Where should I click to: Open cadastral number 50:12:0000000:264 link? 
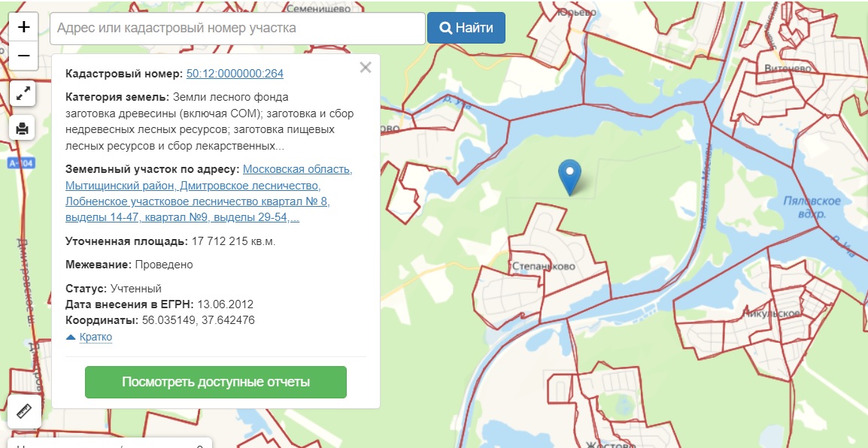pos(235,74)
